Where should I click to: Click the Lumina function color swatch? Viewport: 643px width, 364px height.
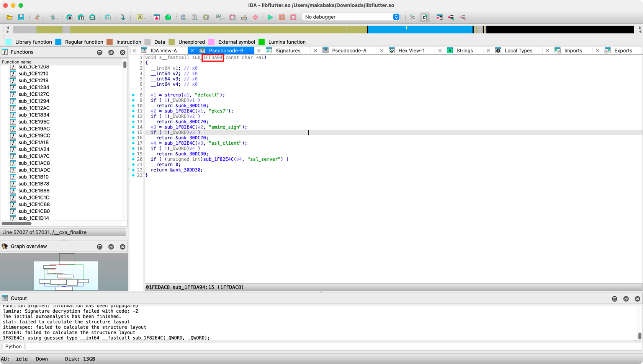262,42
